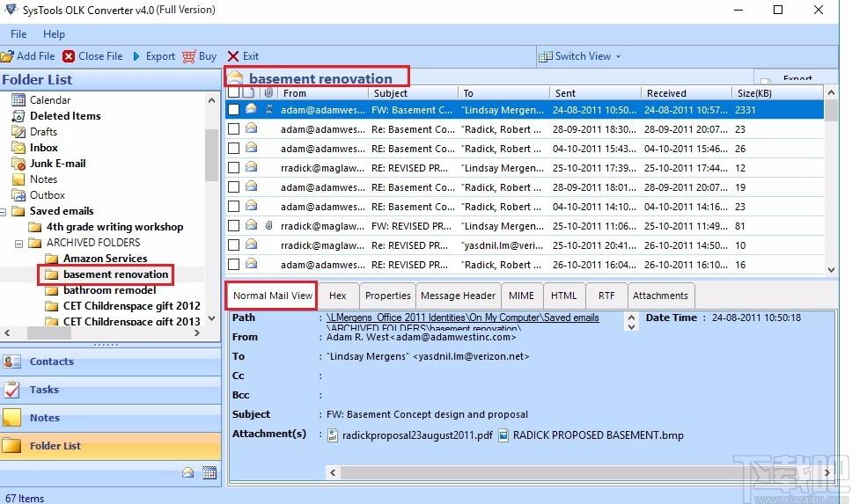Click the attachment paperclip column header icon

click(x=268, y=93)
